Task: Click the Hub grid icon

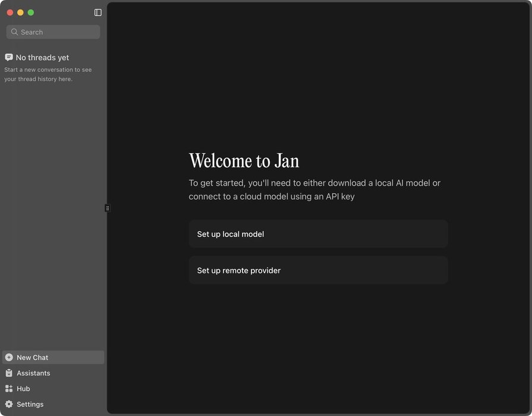Action: (x=9, y=389)
